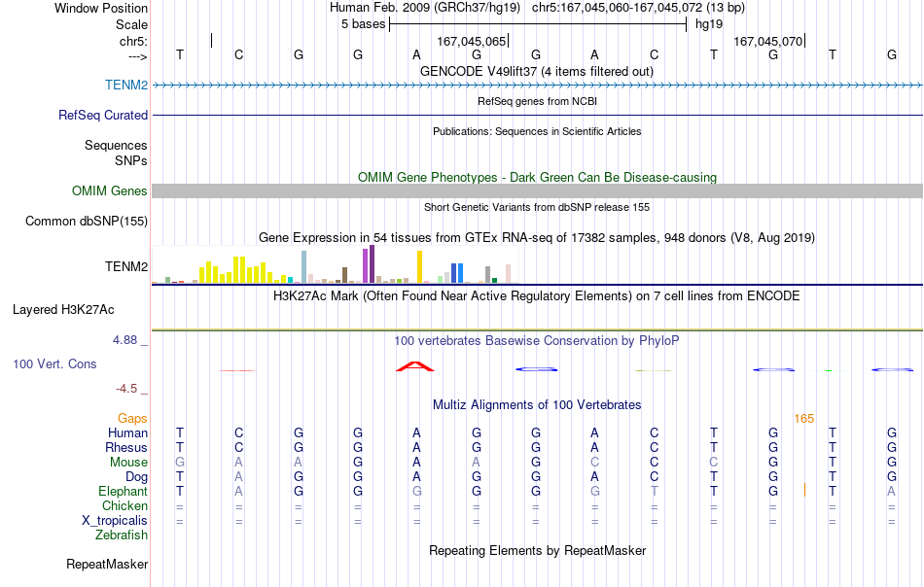924x587 pixels.
Task: Open Common dbSNP(155) track label
Action: click(87, 222)
